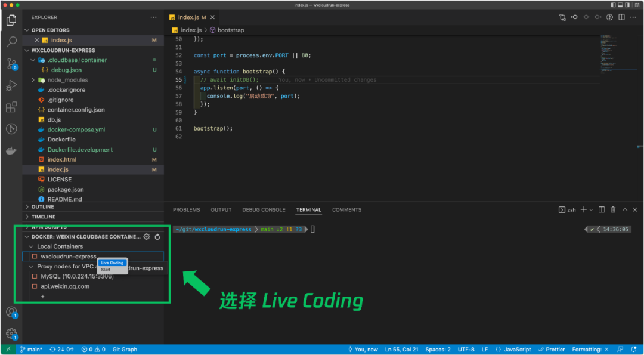Image resolution: width=644 pixels, height=355 pixels.
Task: Open the Run and Debug view
Action: click(11, 85)
